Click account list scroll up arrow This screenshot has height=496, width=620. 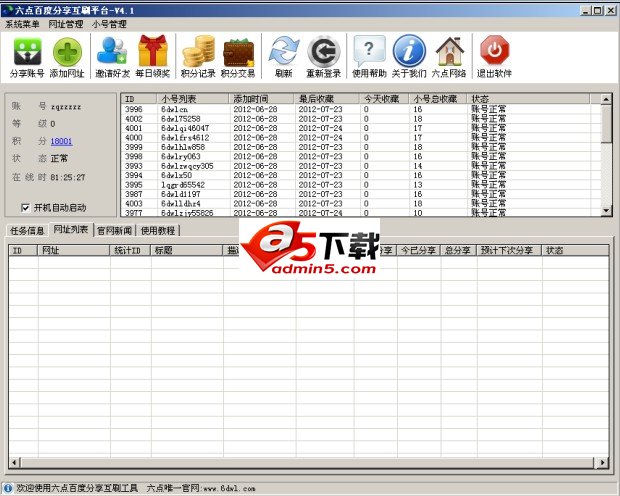pos(606,99)
